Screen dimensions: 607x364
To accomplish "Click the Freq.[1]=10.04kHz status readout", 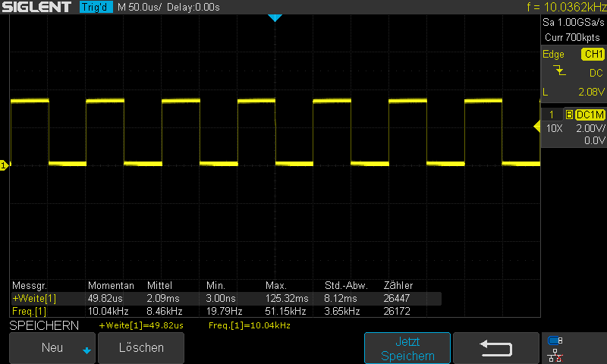I will tap(250, 326).
